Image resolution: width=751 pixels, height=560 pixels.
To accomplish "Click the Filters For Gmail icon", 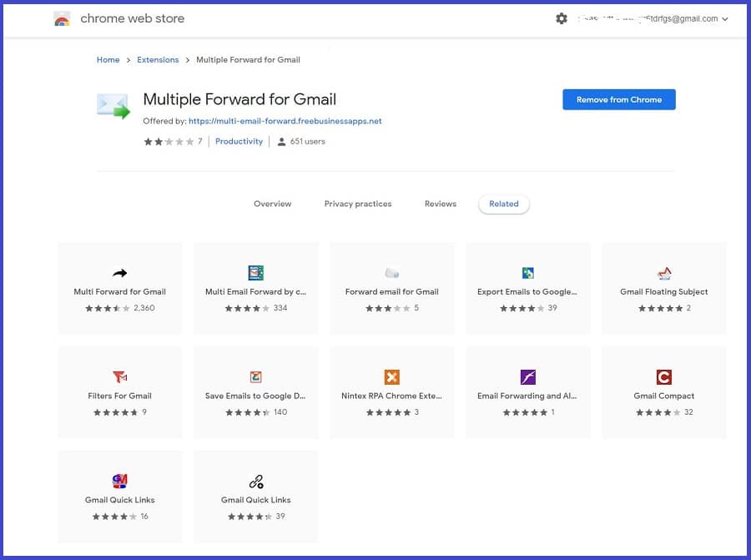I will point(119,377).
